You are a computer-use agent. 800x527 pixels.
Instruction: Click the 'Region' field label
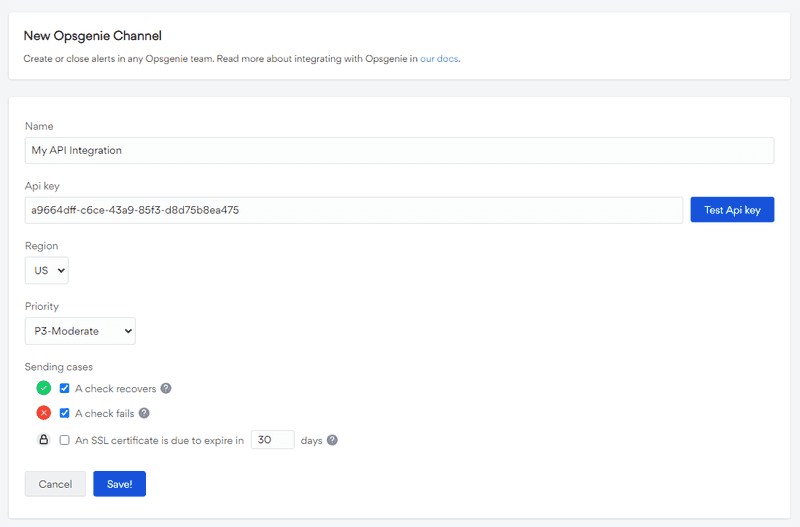[41, 246]
